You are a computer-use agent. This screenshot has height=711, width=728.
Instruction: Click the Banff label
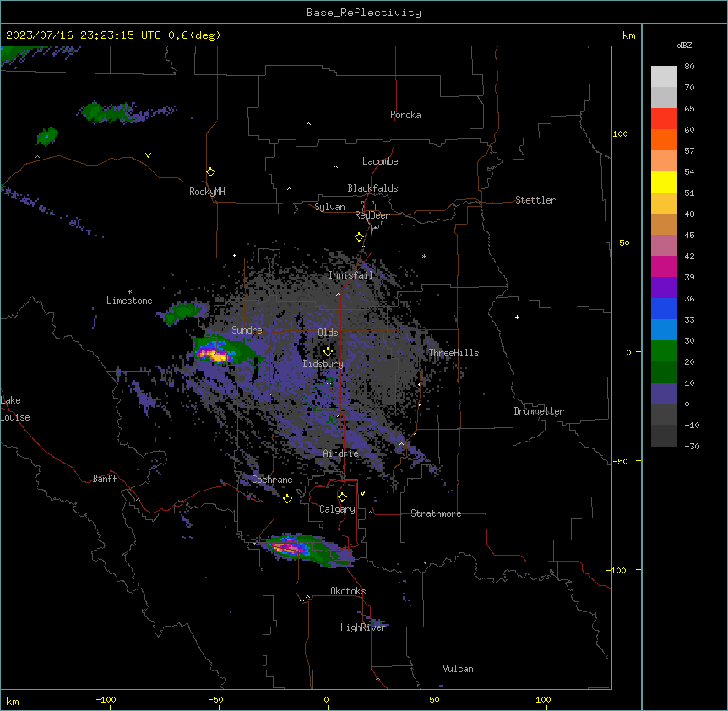click(x=105, y=479)
